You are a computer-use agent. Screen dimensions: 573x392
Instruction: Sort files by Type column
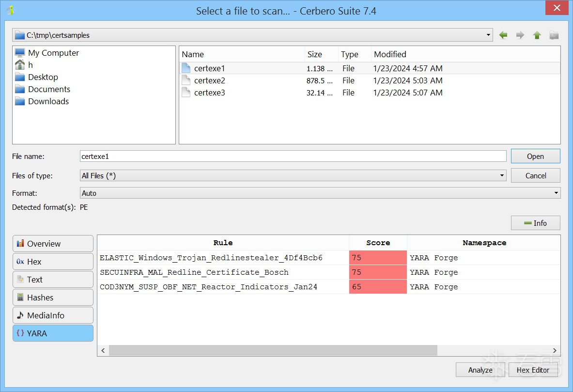tap(355, 54)
